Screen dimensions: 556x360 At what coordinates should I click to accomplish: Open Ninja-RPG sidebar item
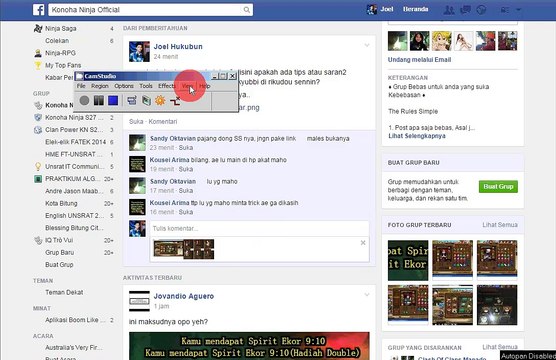coord(60,53)
